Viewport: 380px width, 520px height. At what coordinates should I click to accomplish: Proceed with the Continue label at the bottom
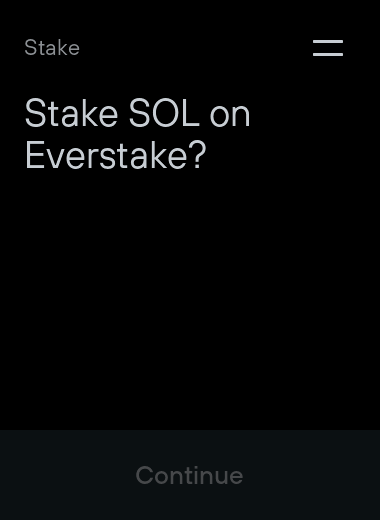(x=189, y=475)
